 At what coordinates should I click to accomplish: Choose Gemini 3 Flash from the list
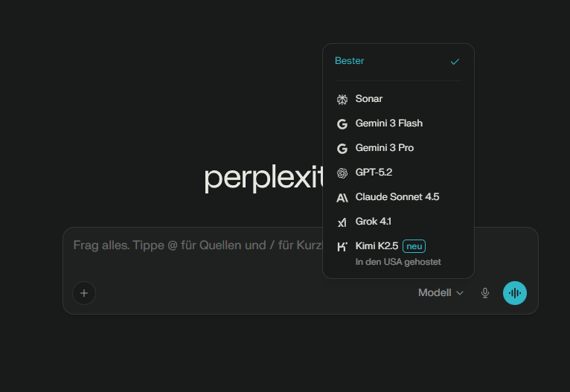pos(388,123)
